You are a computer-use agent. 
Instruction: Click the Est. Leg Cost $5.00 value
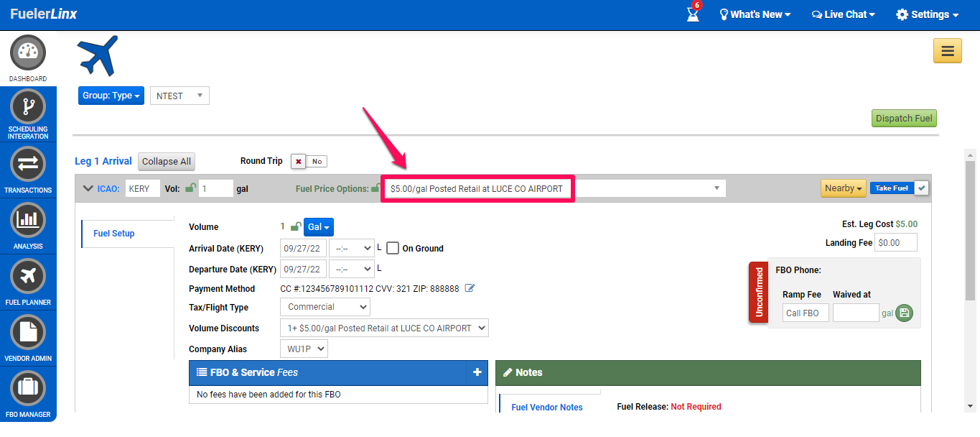click(906, 224)
